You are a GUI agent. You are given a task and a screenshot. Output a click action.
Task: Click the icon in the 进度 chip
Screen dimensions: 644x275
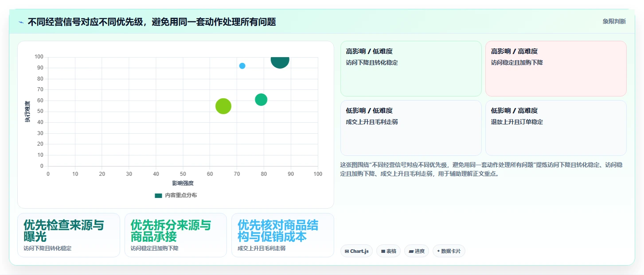[x=411, y=251]
